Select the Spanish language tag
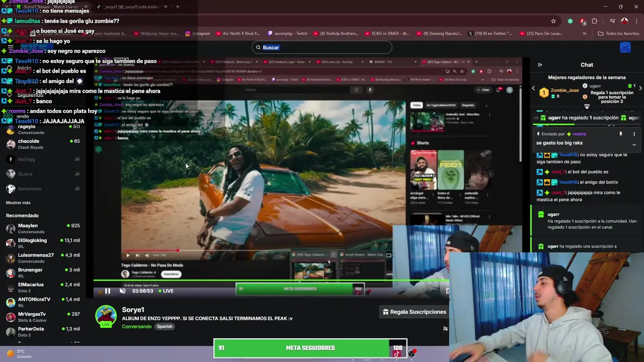This screenshot has width=644, height=362. click(165, 326)
